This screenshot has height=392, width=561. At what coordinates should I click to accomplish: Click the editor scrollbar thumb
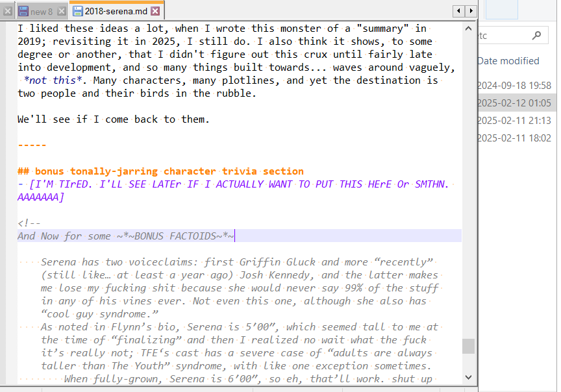pyautogui.click(x=468, y=347)
